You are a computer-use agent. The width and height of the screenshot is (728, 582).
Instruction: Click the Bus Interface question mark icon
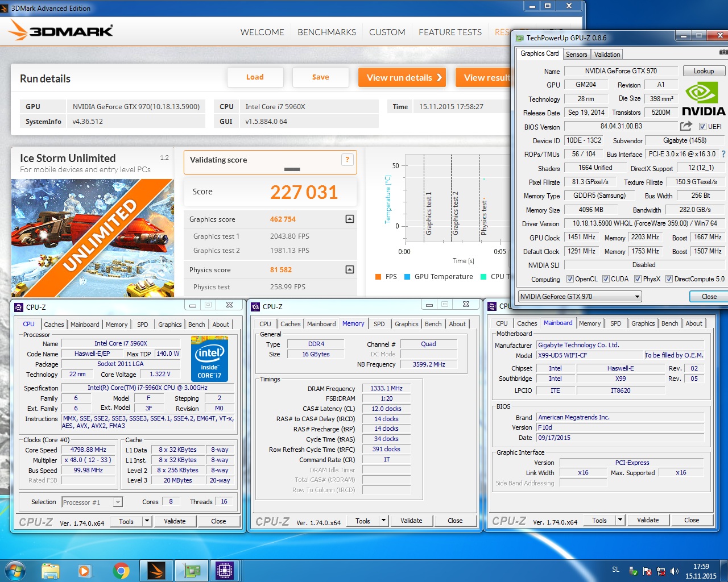[x=723, y=154]
